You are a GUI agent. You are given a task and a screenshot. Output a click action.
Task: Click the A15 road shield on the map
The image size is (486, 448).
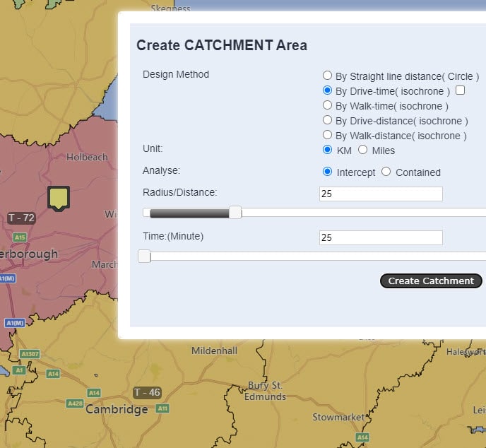tap(20, 237)
